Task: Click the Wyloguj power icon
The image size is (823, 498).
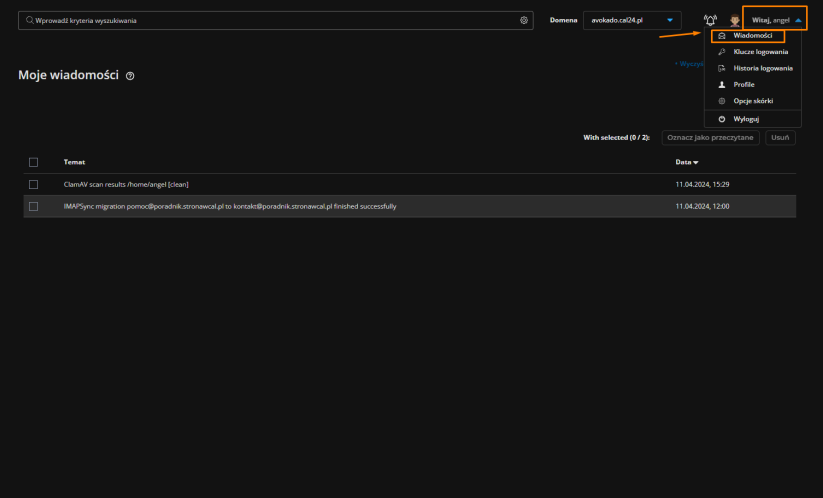Action: 722,119
